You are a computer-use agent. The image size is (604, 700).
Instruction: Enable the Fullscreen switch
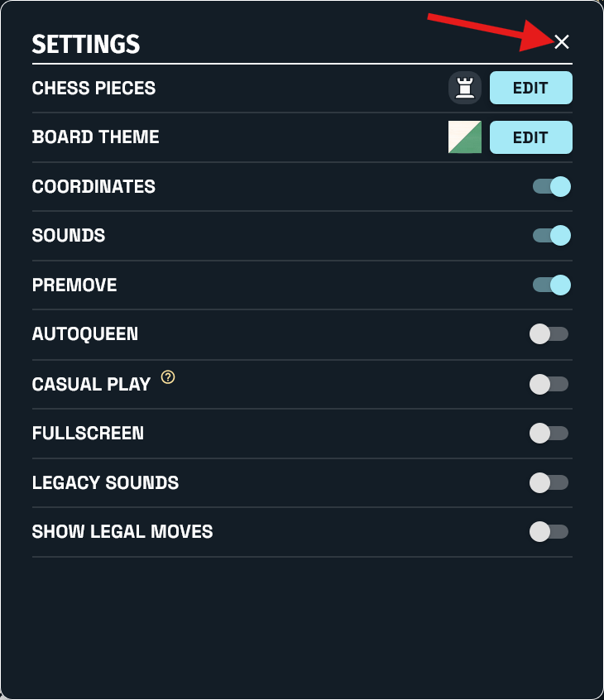point(549,433)
